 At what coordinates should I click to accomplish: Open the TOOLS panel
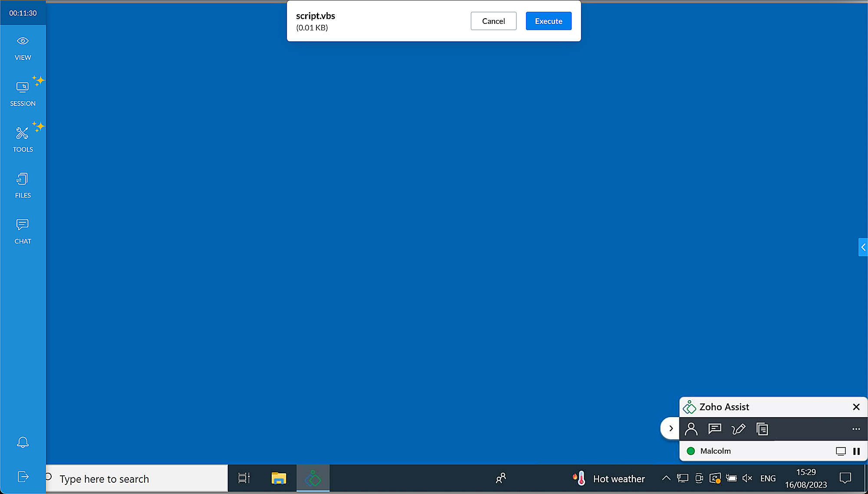pyautogui.click(x=22, y=138)
